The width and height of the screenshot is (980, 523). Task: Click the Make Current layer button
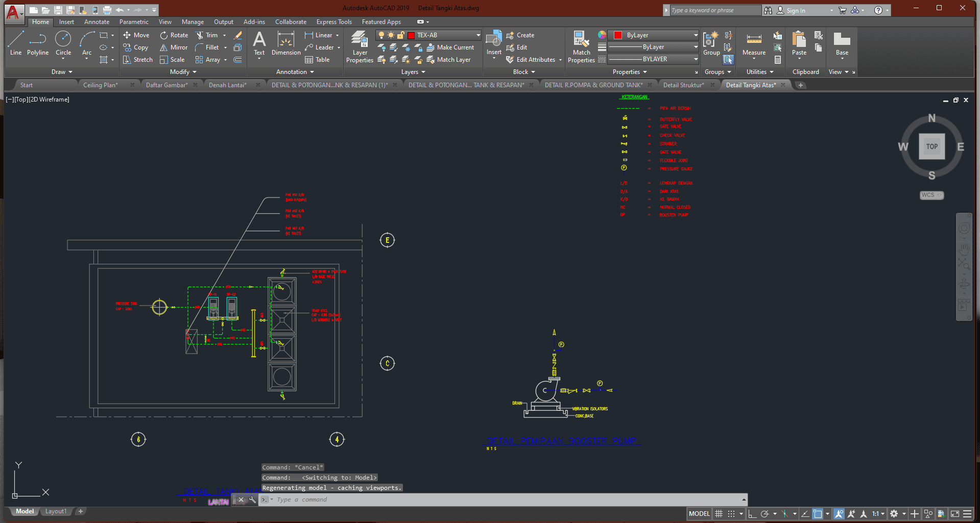(x=450, y=47)
